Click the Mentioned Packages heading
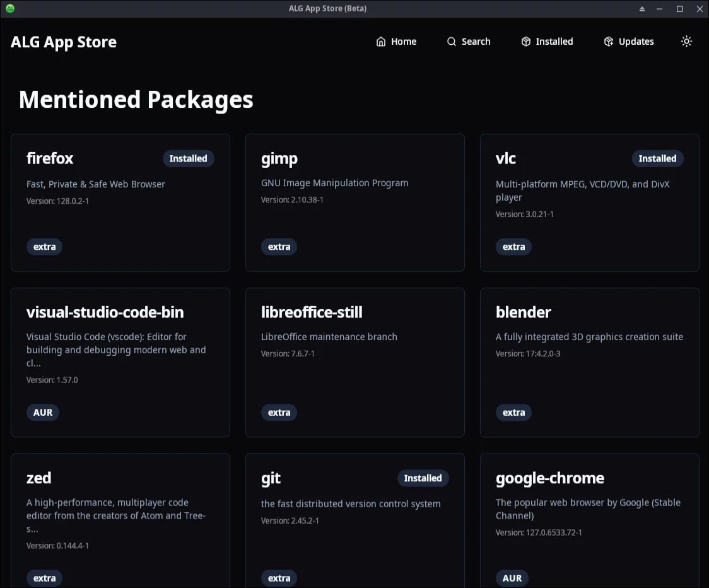709x588 pixels. pyautogui.click(x=136, y=100)
